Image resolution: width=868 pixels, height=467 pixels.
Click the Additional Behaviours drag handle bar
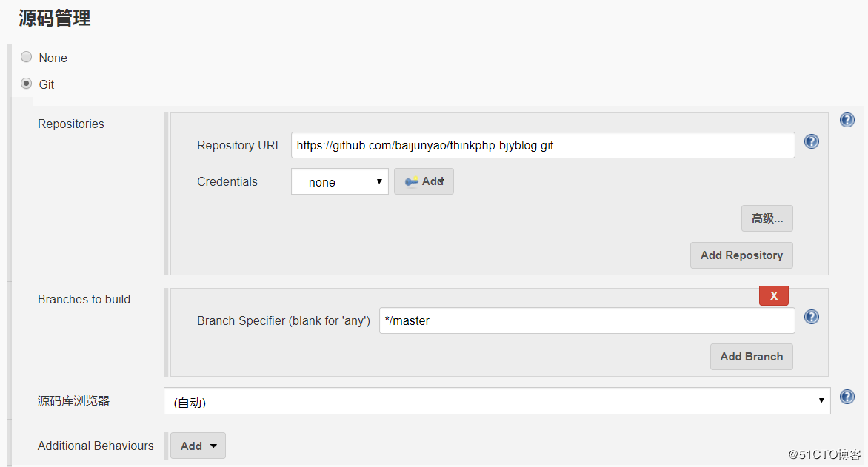tap(167, 446)
